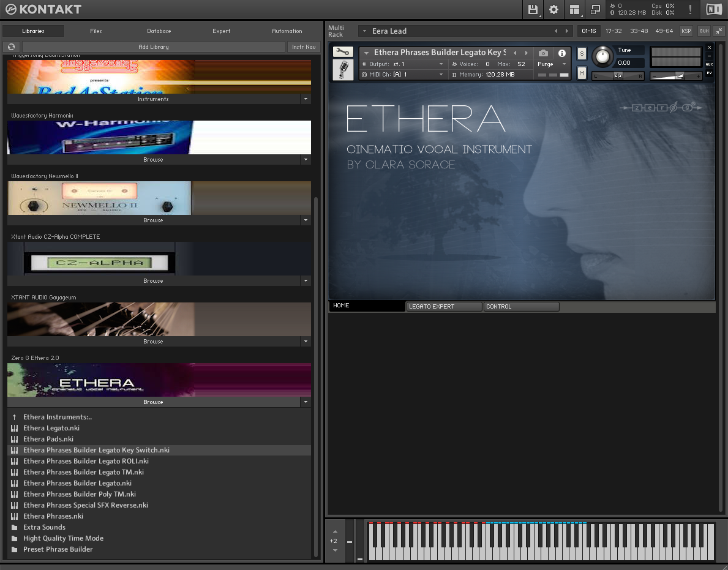This screenshot has height=570, width=728.
Task: Open the MIDI Ch dropdown
Action: (x=402, y=74)
